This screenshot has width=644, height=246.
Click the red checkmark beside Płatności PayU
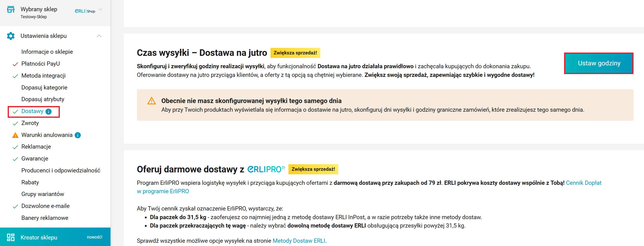(15, 64)
